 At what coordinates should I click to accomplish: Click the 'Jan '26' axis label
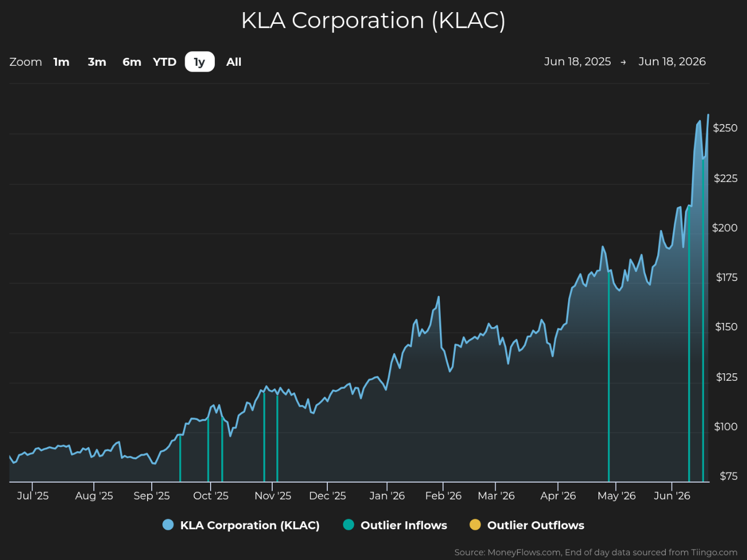[387, 496]
